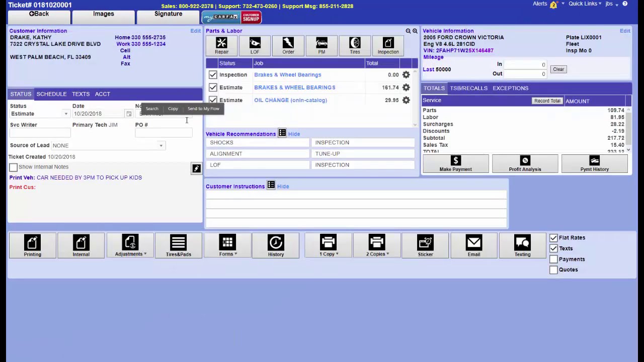Open the Order parts icon
The width and height of the screenshot is (644, 362).
(288, 46)
